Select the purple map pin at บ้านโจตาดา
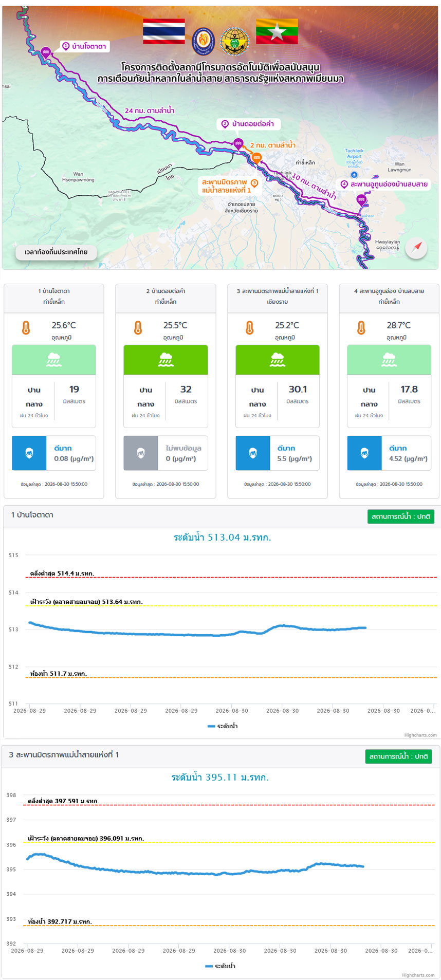 (46, 52)
